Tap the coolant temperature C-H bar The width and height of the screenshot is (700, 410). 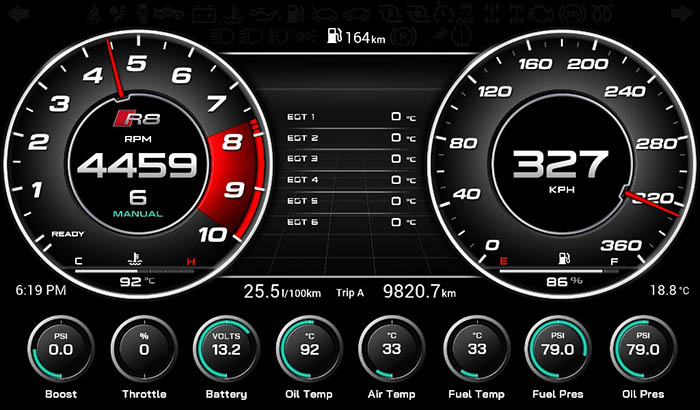pyautogui.click(x=135, y=271)
